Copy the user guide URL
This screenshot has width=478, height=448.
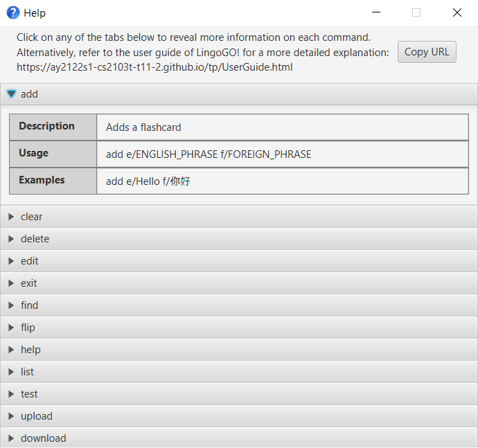(427, 52)
